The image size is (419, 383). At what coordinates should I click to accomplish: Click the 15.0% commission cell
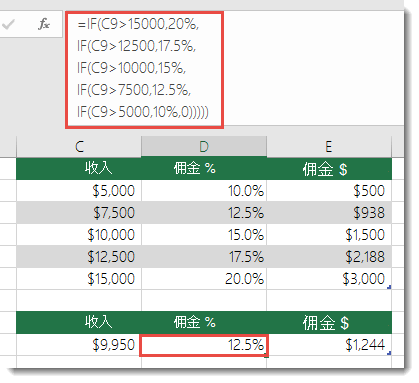click(204, 235)
